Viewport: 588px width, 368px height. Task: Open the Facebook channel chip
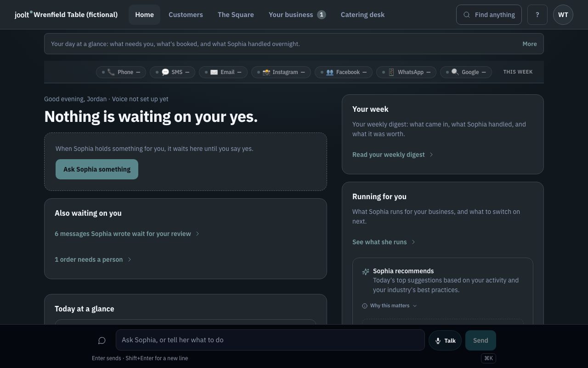pos(344,72)
